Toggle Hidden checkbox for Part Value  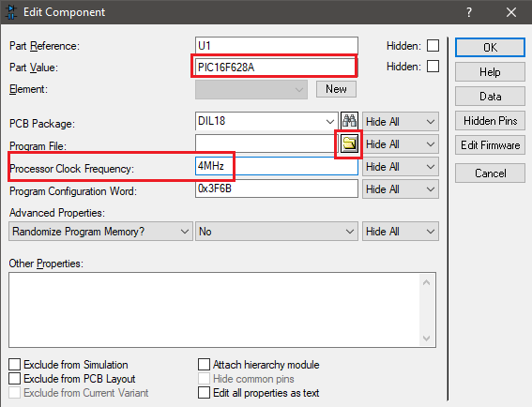[x=433, y=67]
